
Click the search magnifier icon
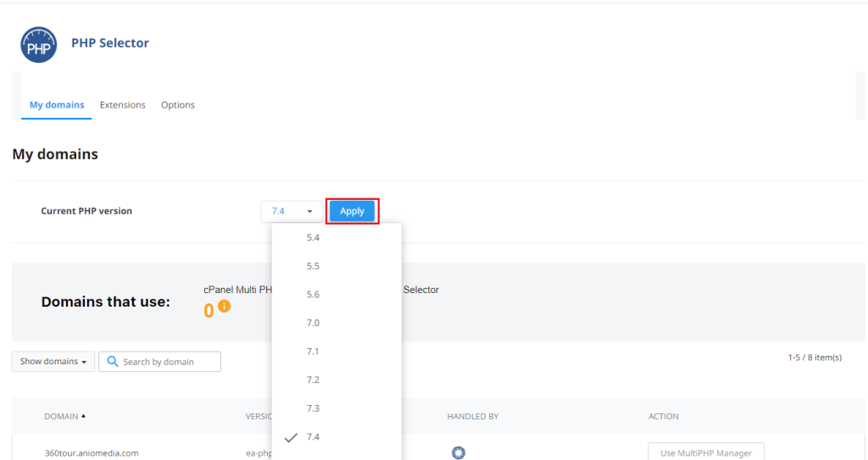112,362
